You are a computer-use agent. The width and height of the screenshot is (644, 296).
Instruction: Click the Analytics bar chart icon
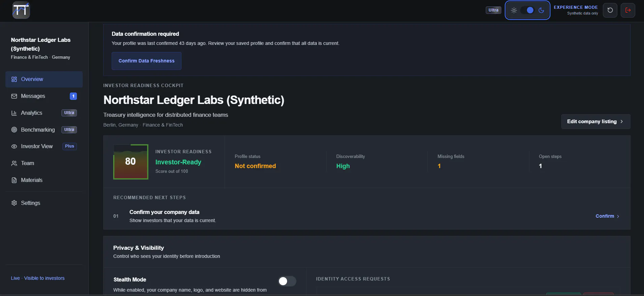(x=14, y=113)
